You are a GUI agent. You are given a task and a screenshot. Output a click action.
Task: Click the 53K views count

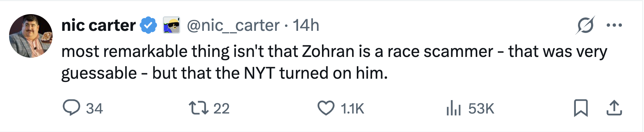[x=481, y=108]
